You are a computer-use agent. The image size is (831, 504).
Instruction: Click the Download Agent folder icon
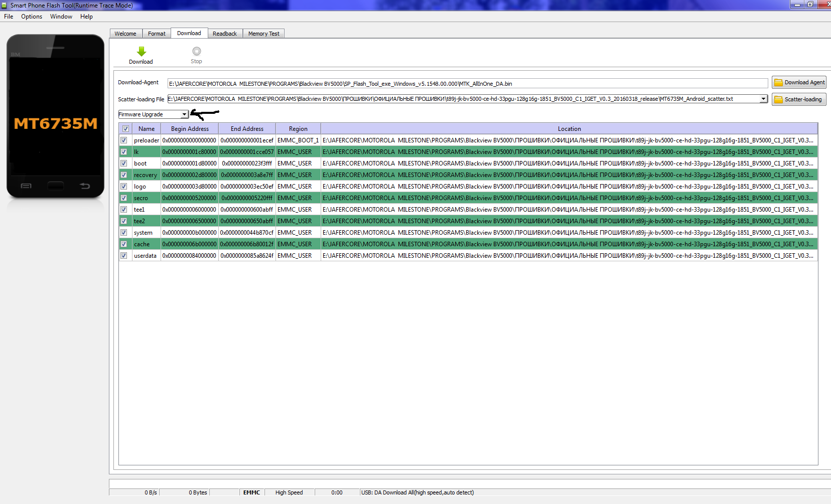click(778, 83)
